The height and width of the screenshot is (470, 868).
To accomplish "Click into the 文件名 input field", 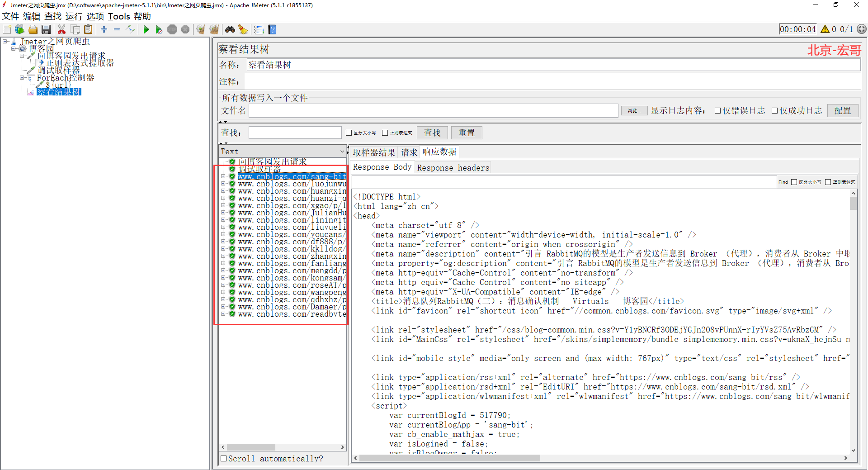I will tap(433, 110).
